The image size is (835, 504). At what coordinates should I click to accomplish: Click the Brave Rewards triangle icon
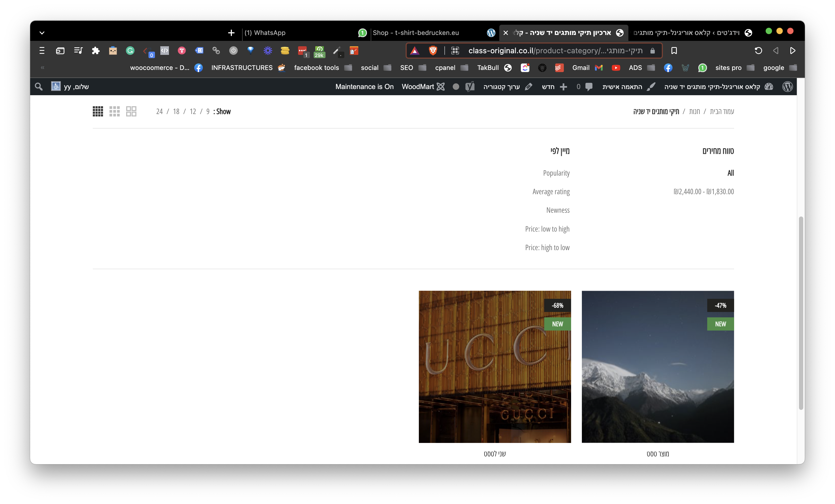(x=415, y=51)
